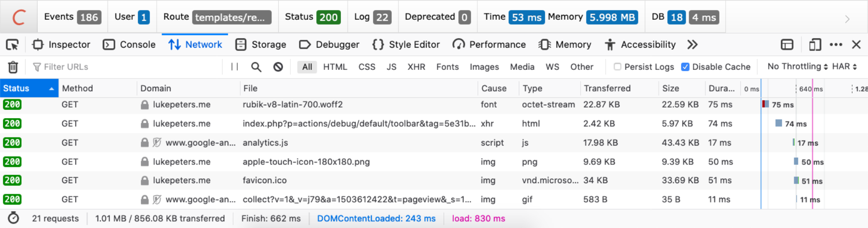Open request blocking icon
The height and width of the screenshot is (228, 868).
click(x=278, y=67)
